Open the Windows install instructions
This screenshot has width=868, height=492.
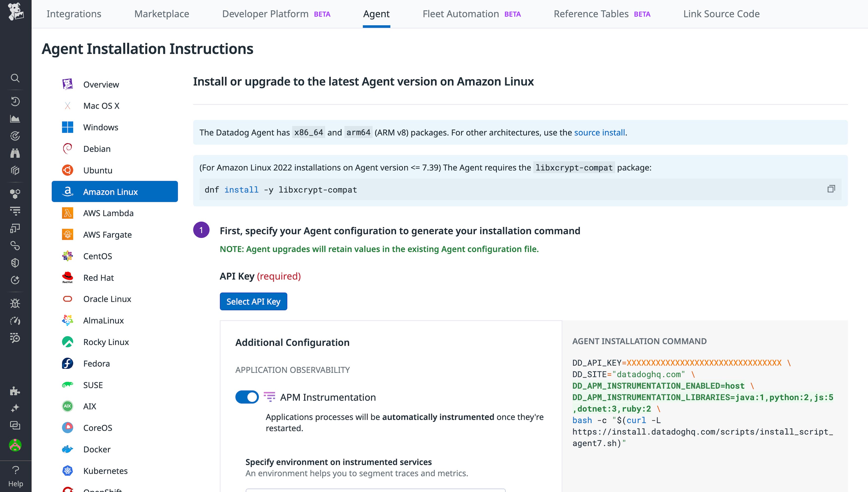(x=100, y=127)
